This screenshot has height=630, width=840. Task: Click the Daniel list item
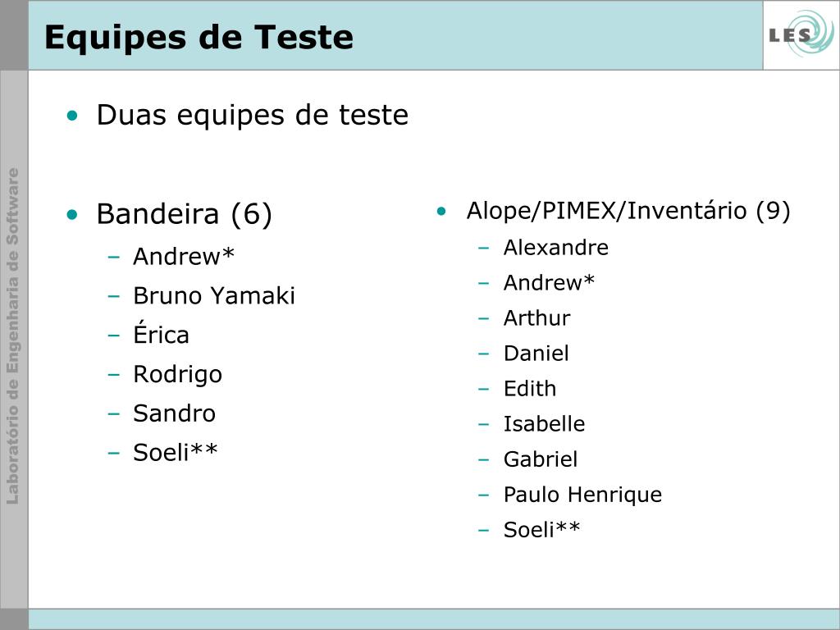(536, 354)
